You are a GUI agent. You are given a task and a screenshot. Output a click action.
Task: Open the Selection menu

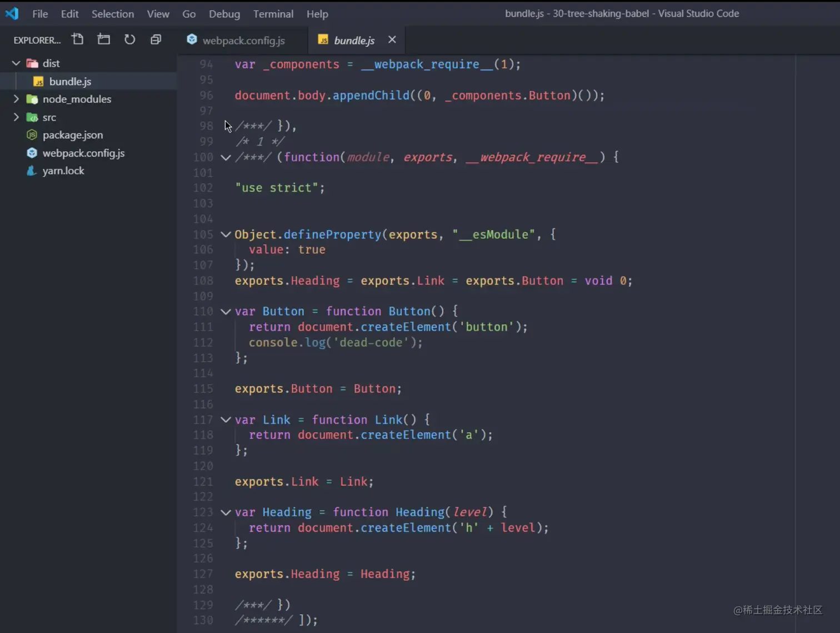(x=113, y=14)
